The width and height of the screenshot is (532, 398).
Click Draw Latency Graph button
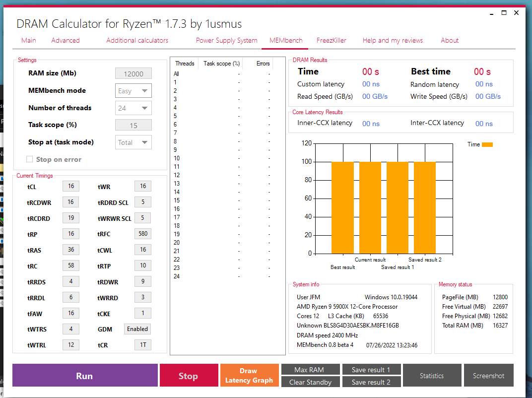(249, 375)
